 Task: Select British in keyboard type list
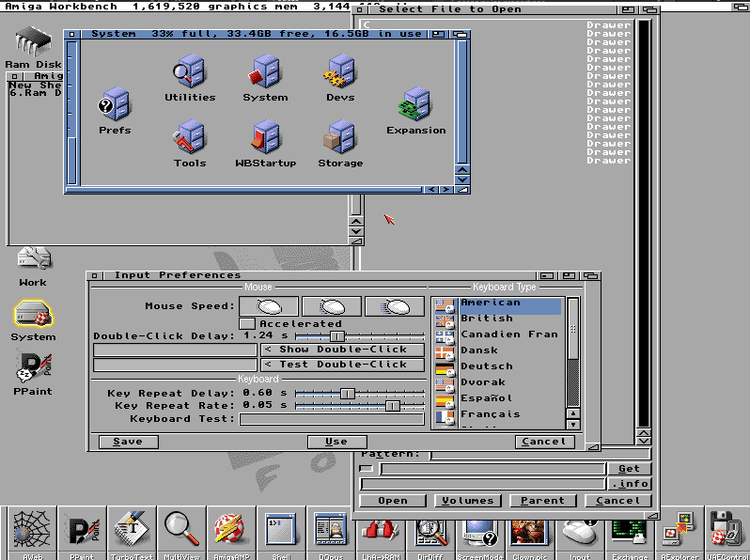[486, 319]
